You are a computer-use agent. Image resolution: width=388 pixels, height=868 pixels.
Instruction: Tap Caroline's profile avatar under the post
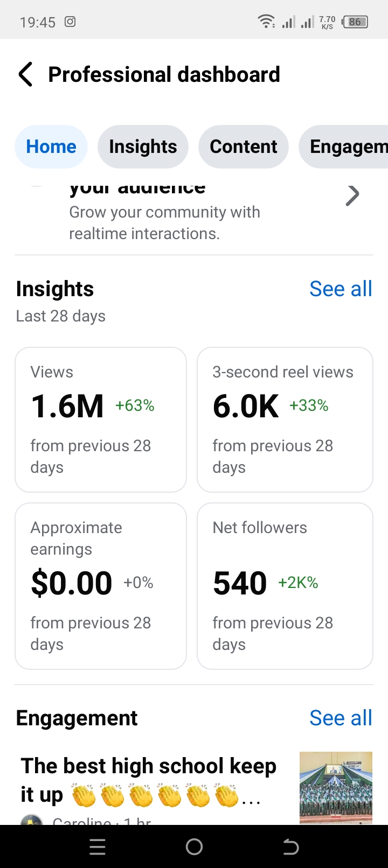coord(32,820)
